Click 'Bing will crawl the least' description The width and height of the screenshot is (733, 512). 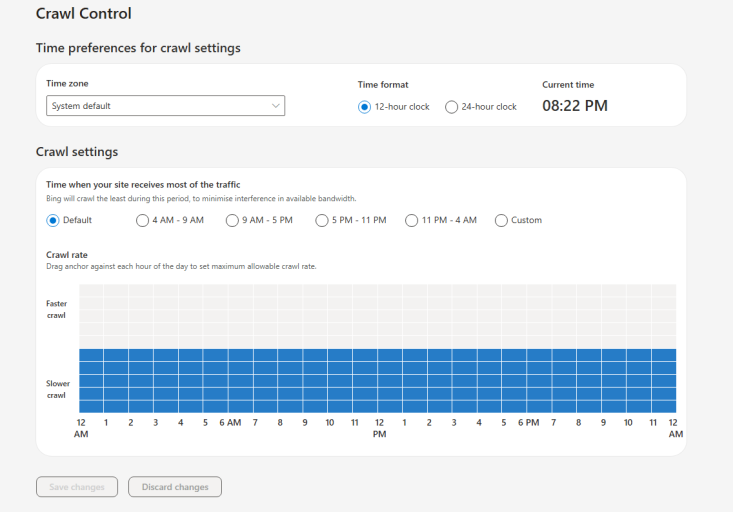201,199
